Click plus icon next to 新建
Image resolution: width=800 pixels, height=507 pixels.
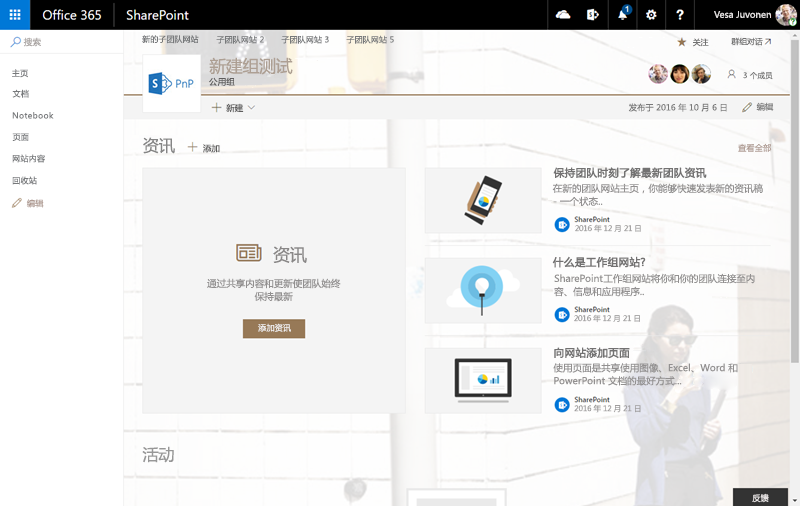point(216,108)
